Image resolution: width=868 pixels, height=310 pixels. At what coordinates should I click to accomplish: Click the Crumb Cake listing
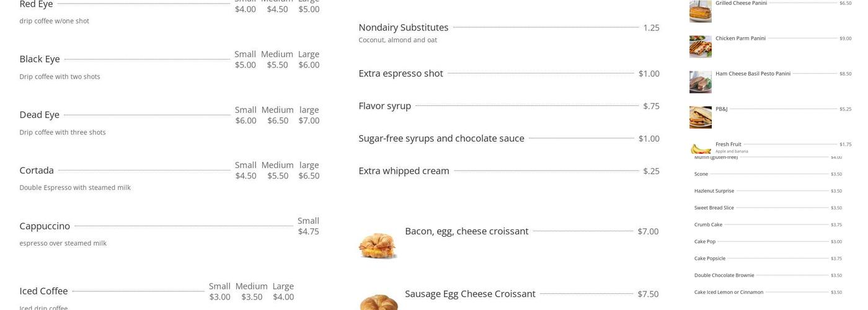click(x=708, y=224)
